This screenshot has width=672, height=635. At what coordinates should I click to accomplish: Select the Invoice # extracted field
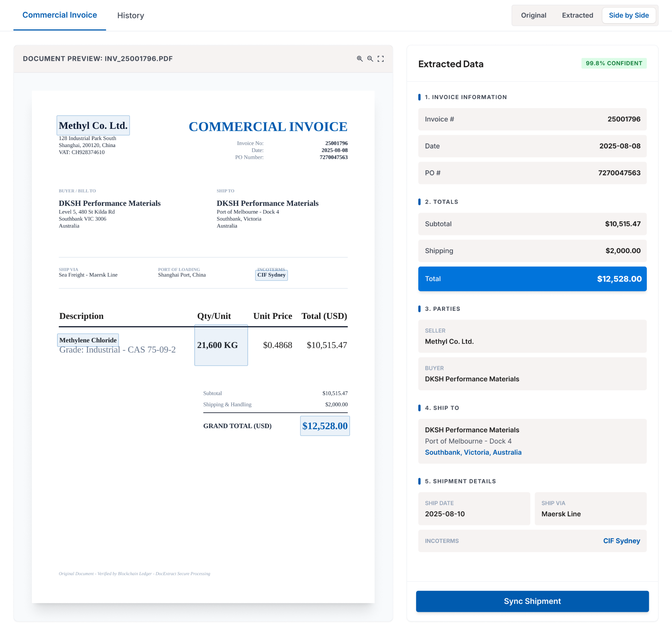click(x=532, y=119)
